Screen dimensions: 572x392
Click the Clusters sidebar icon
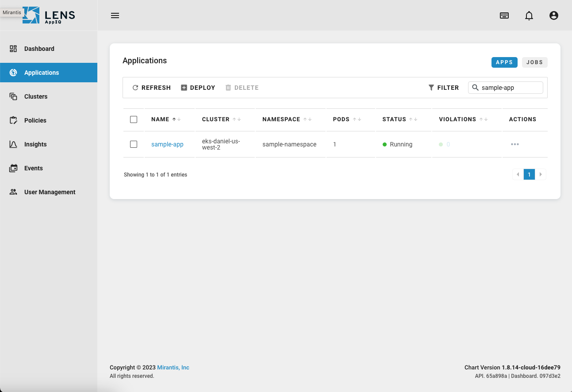click(13, 96)
